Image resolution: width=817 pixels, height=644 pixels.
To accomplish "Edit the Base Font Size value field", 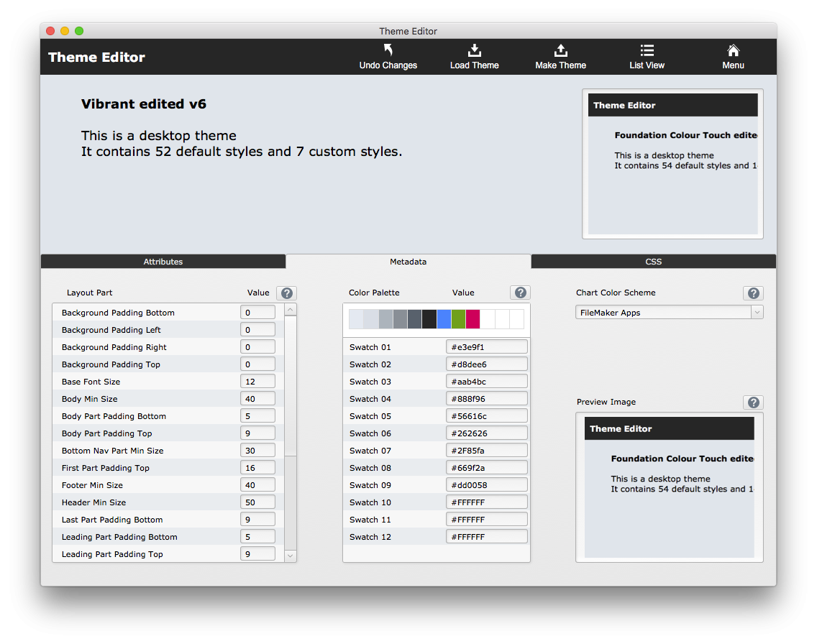I will pos(257,382).
